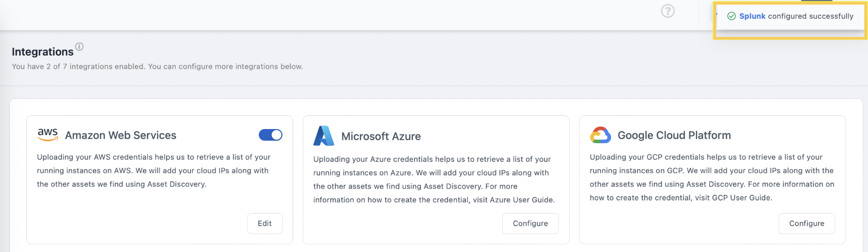
Task: Configure the Microsoft Azure integration
Action: pos(530,223)
